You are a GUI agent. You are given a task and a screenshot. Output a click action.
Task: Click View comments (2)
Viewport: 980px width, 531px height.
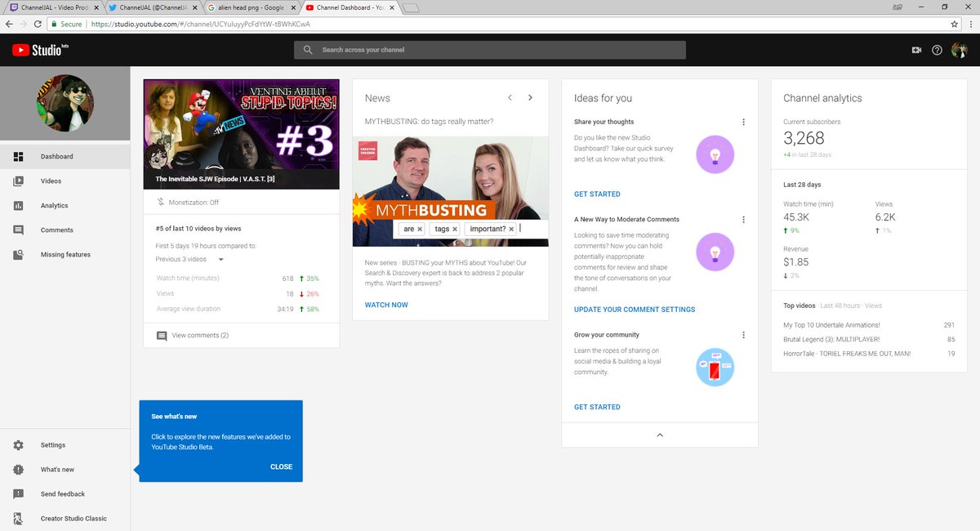200,336
